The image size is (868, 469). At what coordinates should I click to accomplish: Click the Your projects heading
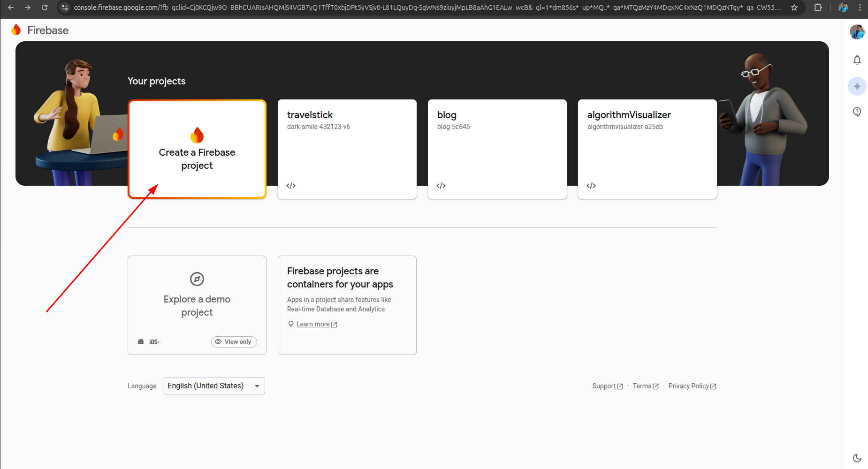pos(157,81)
